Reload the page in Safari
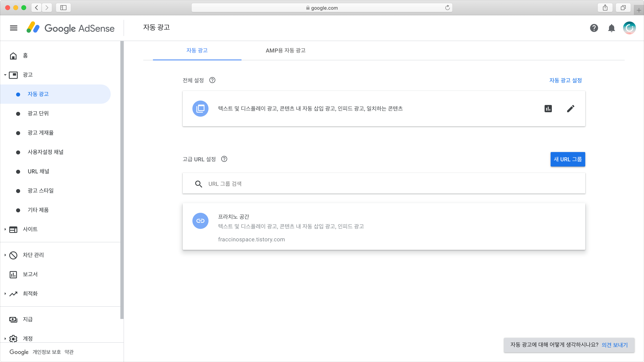Viewport: 644px width, 362px height. point(448,8)
